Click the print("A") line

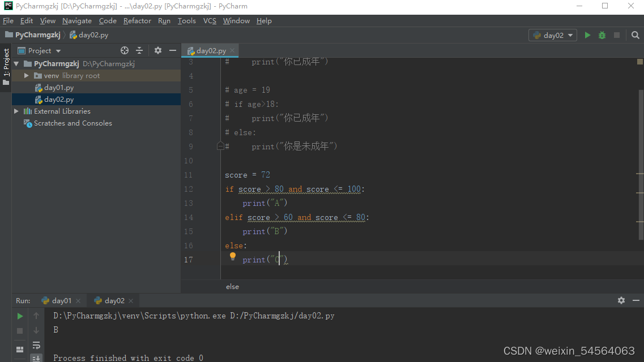click(x=265, y=204)
